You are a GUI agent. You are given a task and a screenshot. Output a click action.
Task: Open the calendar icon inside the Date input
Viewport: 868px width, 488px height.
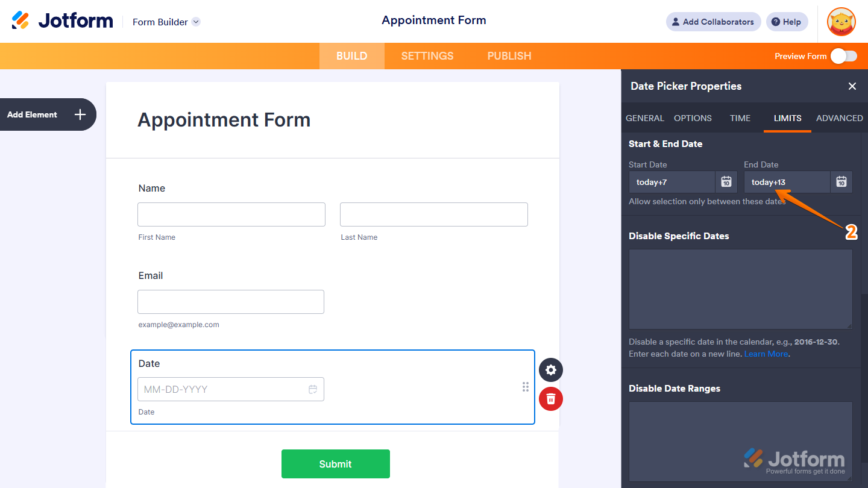[313, 389]
